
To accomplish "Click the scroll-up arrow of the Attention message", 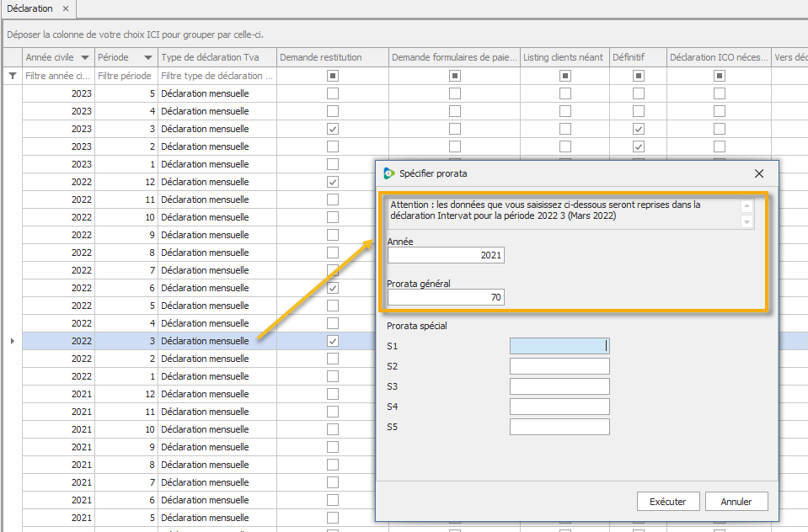I will pyautogui.click(x=746, y=206).
